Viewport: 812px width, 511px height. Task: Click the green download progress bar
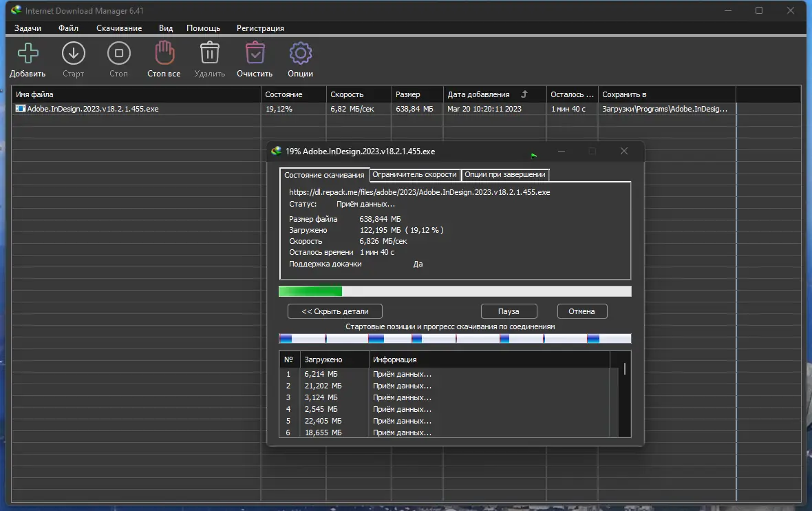coord(455,291)
